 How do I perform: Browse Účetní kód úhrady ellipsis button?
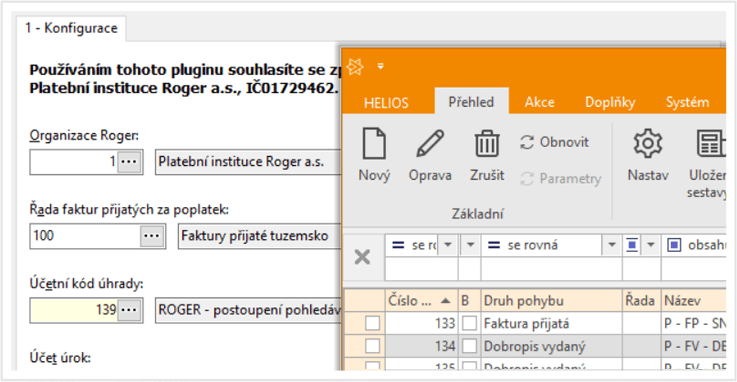129,310
